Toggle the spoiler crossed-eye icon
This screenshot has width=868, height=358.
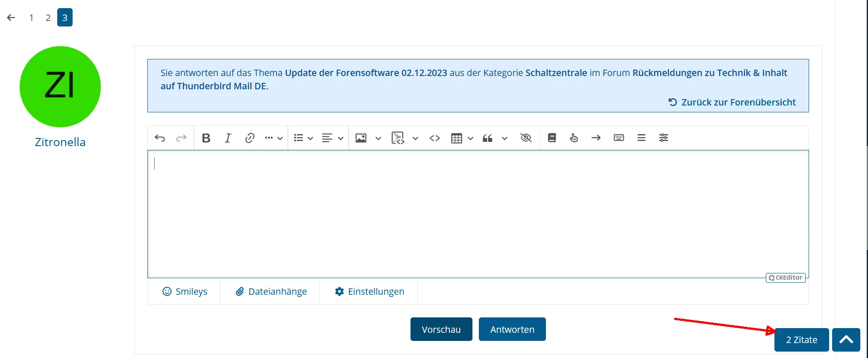tap(526, 138)
